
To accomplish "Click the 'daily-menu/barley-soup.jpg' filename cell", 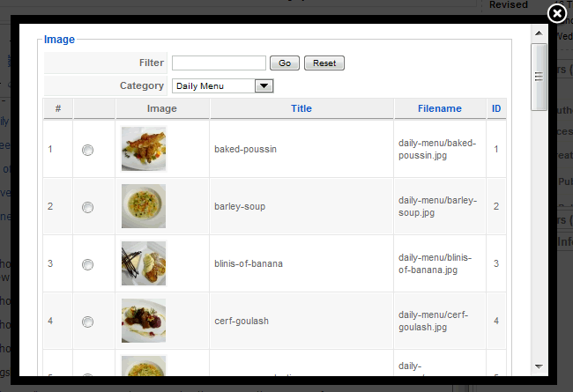I will [440, 206].
